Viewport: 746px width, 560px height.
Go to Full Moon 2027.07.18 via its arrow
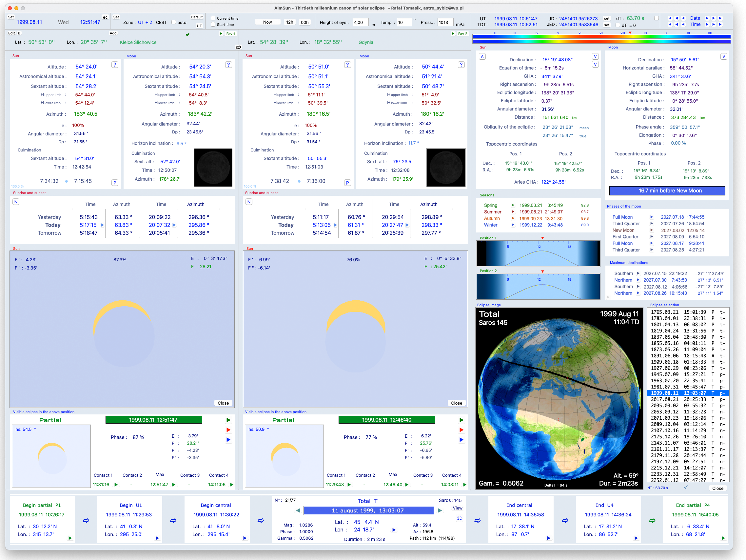click(x=652, y=217)
